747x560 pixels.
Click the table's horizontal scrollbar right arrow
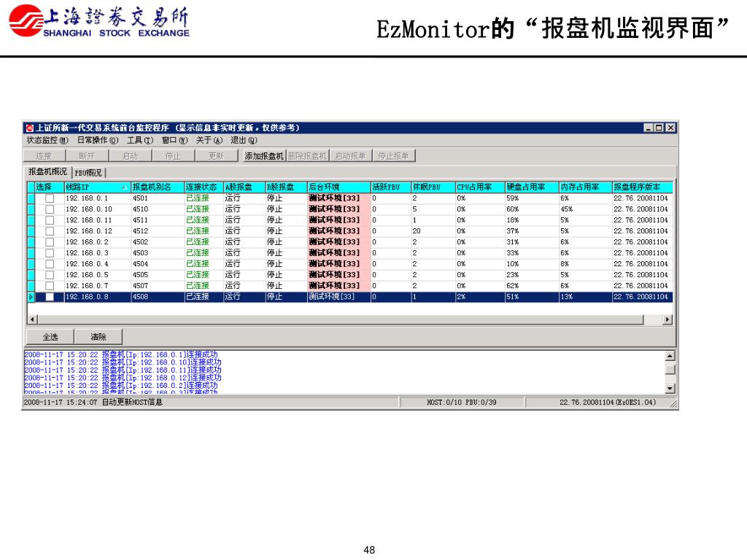tap(667, 319)
